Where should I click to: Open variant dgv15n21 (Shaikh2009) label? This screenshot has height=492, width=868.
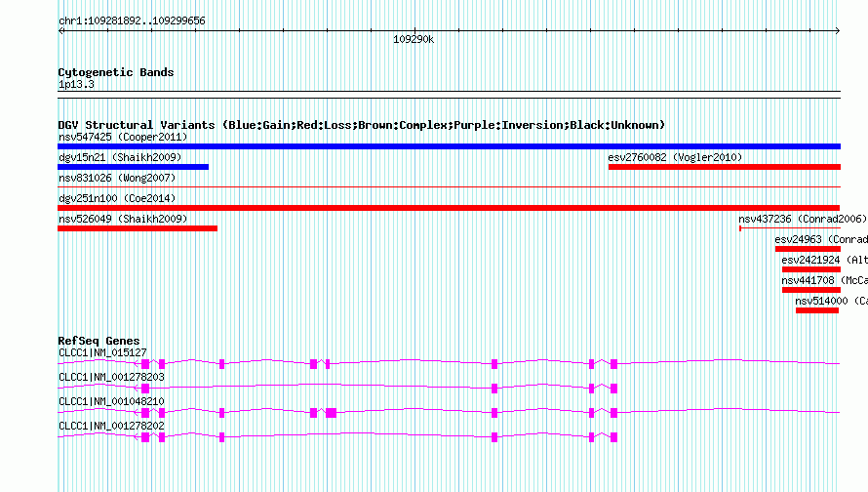coord(120,157)
